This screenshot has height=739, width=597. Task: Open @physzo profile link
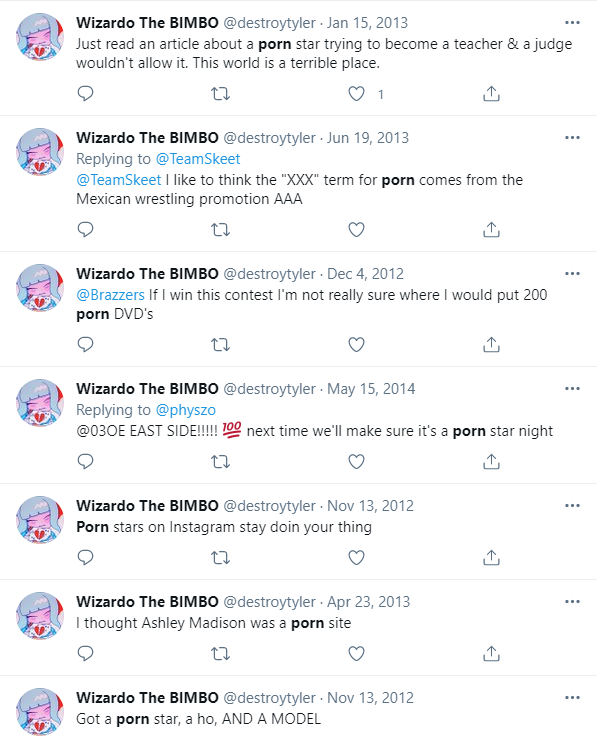point(186,410)
